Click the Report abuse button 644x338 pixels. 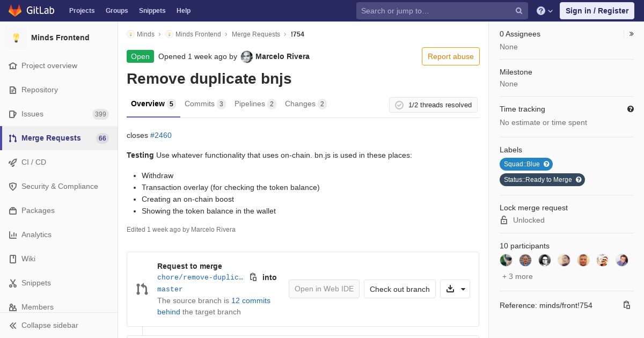click(451, 56)
